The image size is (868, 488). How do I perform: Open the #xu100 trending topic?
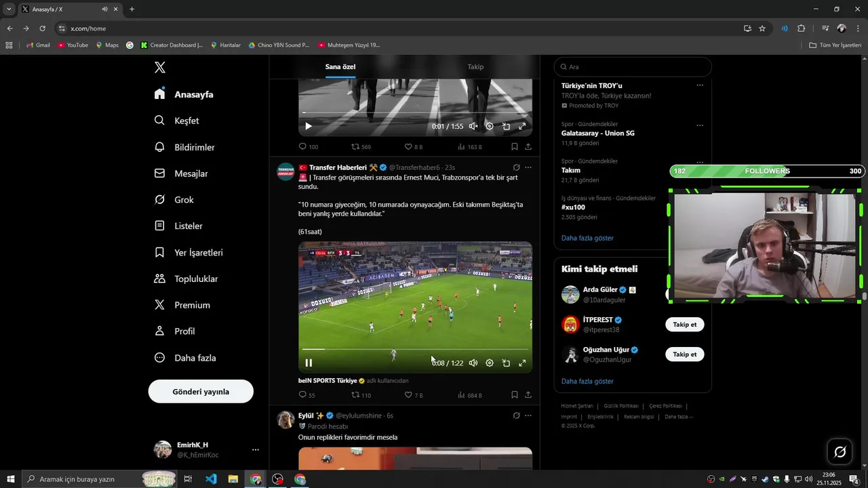(x=573, y=207)
